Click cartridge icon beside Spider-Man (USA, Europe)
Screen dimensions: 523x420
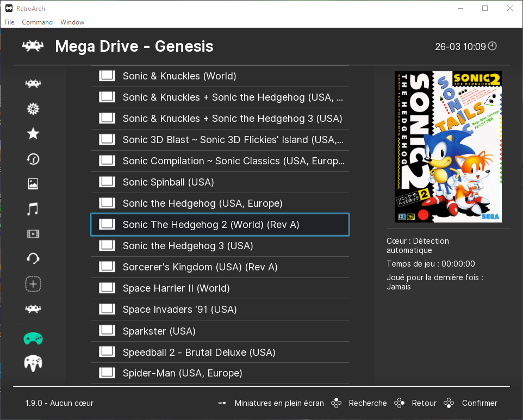pyautogui.click(x=107, y=373)
